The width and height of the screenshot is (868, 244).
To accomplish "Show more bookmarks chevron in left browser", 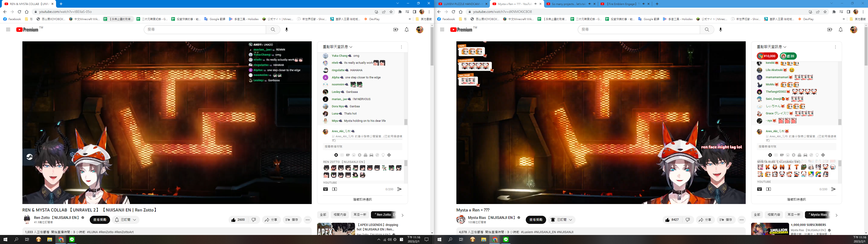I will tap(410, 19).
